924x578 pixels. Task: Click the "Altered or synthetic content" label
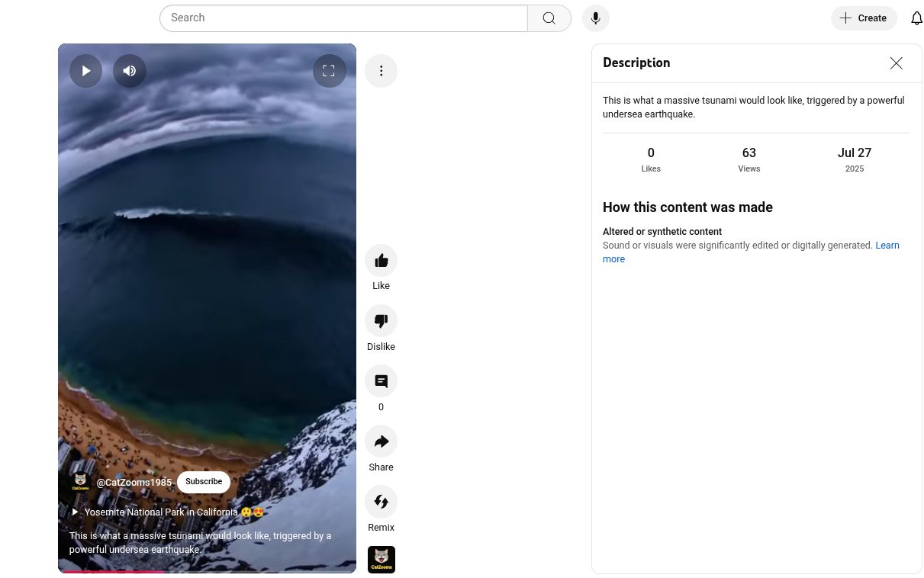click(x=662, y=232)
